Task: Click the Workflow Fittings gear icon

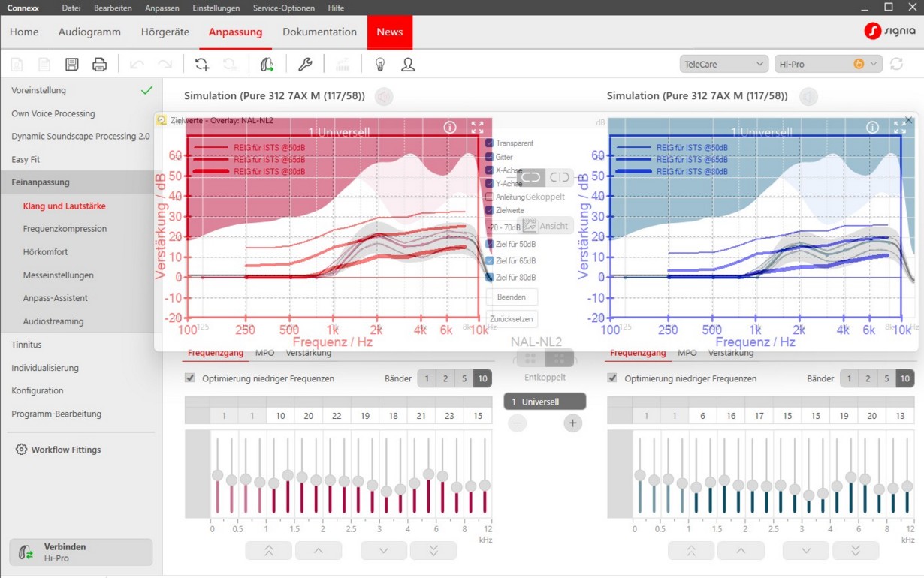Action: [x=21, y=450]
